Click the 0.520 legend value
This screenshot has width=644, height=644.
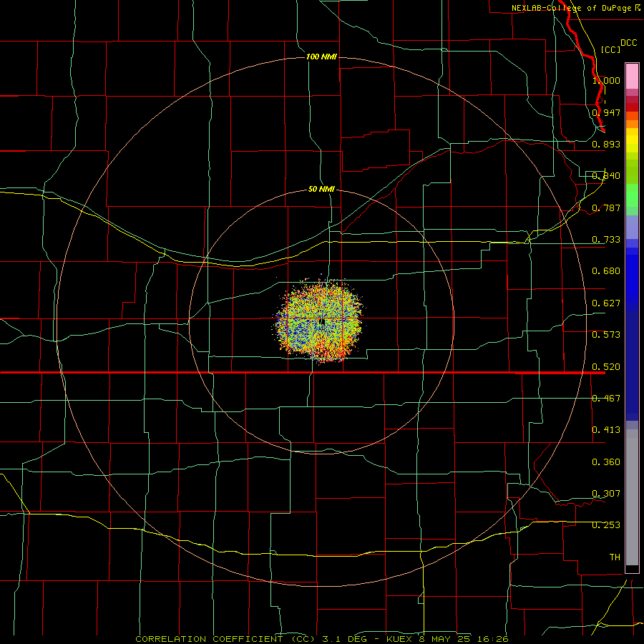coord(606,367)
